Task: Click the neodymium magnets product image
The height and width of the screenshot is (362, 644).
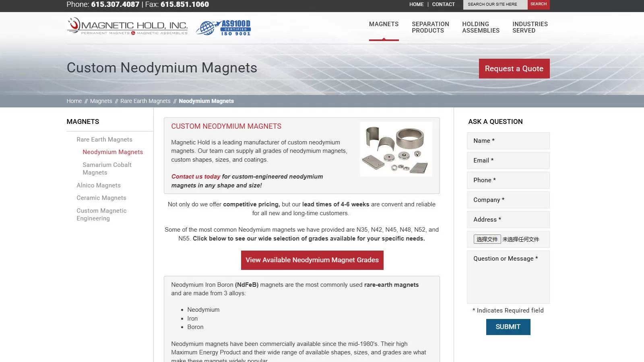Action: tap(396, 149)
